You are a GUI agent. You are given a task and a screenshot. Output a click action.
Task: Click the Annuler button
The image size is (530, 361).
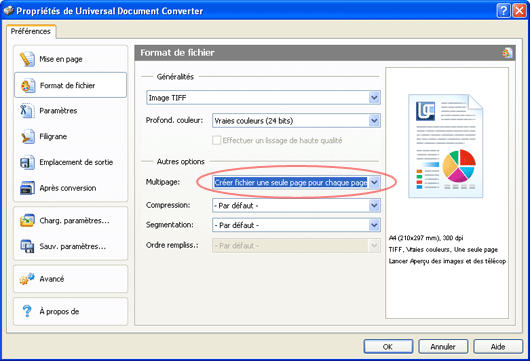point(443,346)
